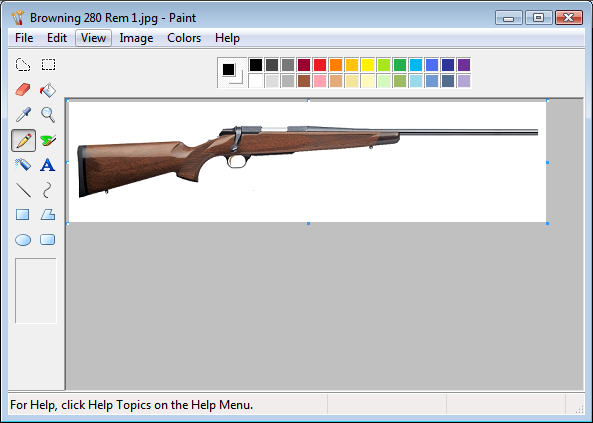This screenshot has width=593, height=423.
Task: Choose the Rounded Rectangle tool
Action: coord(48,240)
